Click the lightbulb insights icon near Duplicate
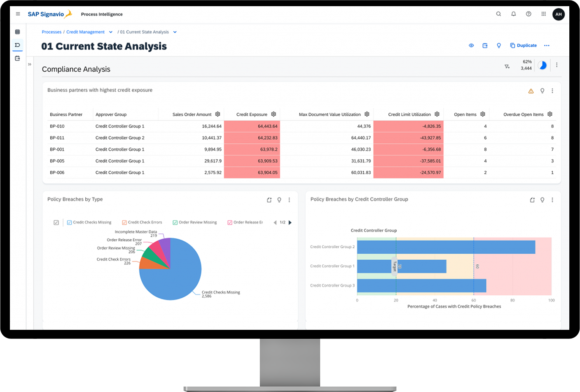 499,46
